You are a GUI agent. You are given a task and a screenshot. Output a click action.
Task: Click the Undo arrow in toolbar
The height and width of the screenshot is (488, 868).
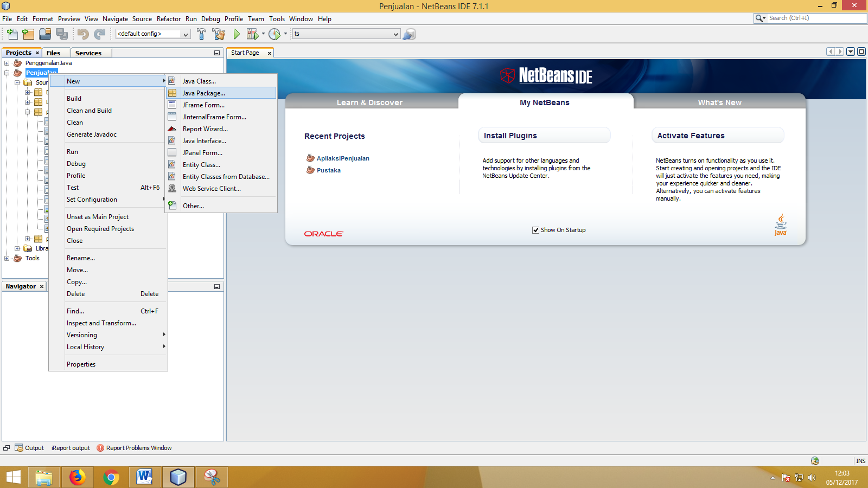pos(83,34)
